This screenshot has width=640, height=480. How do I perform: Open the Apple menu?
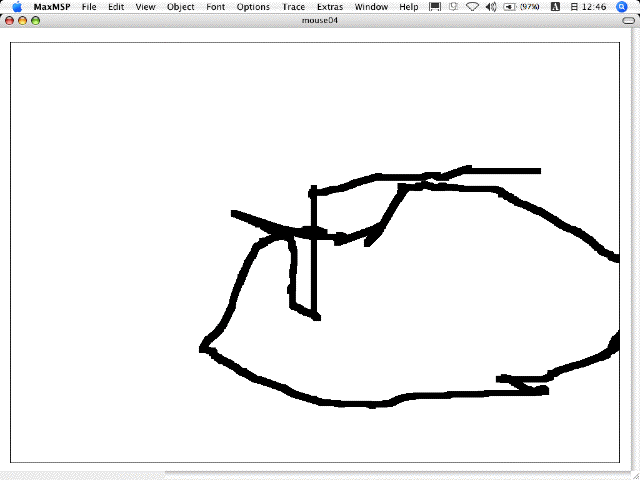pyautogui.click(x=17, y=7)
